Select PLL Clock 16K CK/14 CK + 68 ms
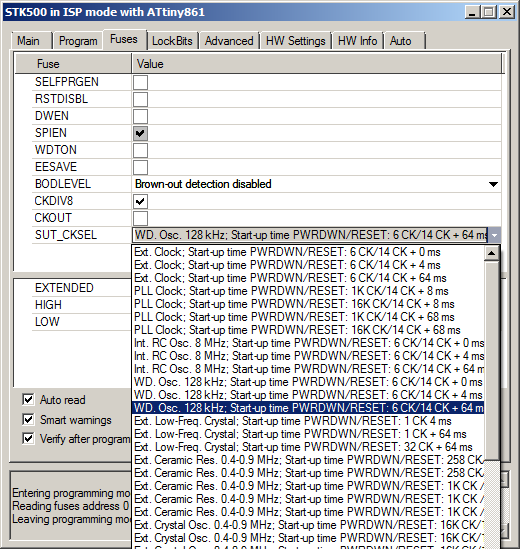Image resolution: width=520 pixels, height=549 pixels. [308, 330]
